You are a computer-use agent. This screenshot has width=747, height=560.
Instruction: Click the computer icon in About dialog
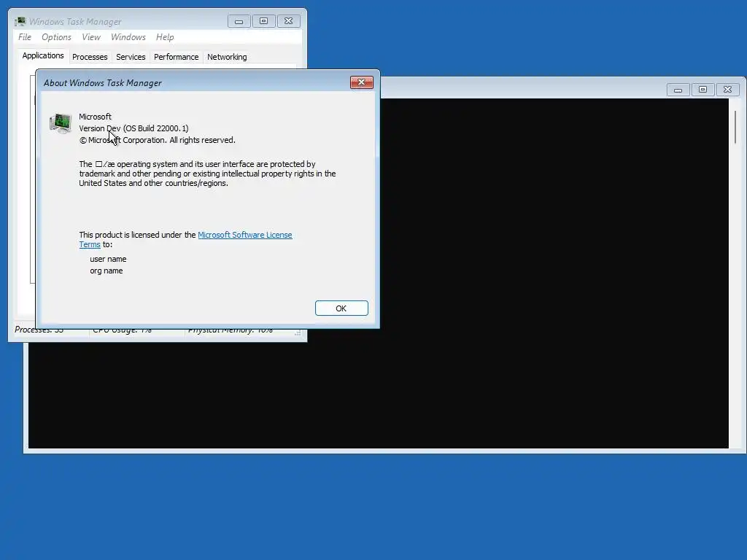point(61,123)
